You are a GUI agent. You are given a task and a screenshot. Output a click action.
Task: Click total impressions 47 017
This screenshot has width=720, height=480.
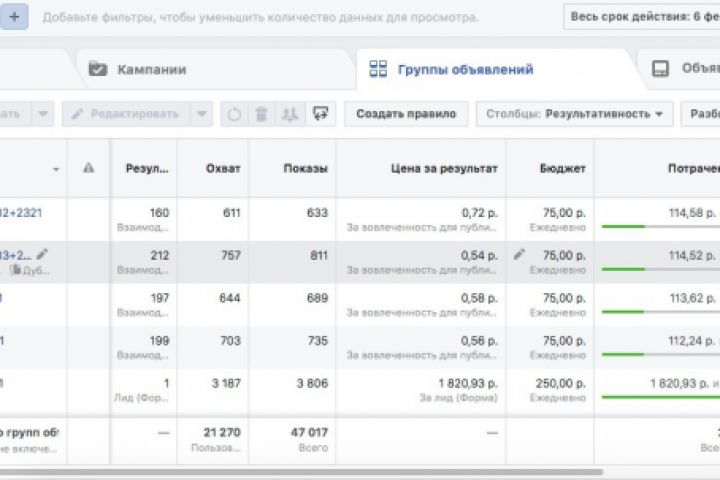point(309,432)
